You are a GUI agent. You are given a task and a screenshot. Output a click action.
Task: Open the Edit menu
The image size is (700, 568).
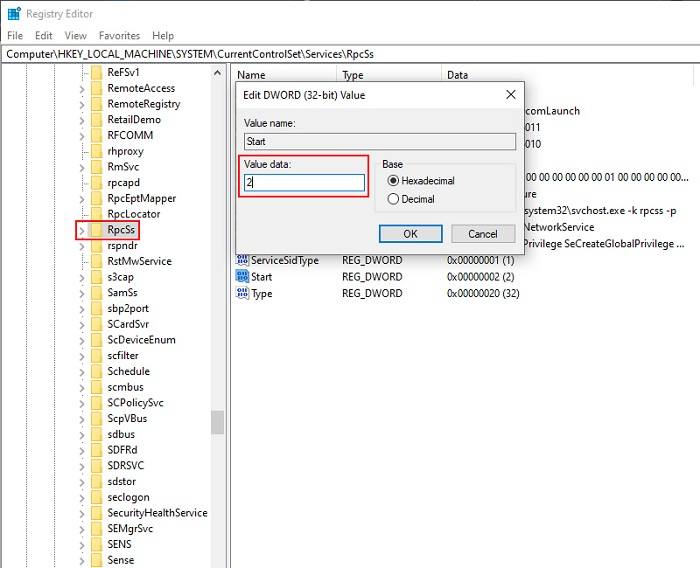[44, 36]
